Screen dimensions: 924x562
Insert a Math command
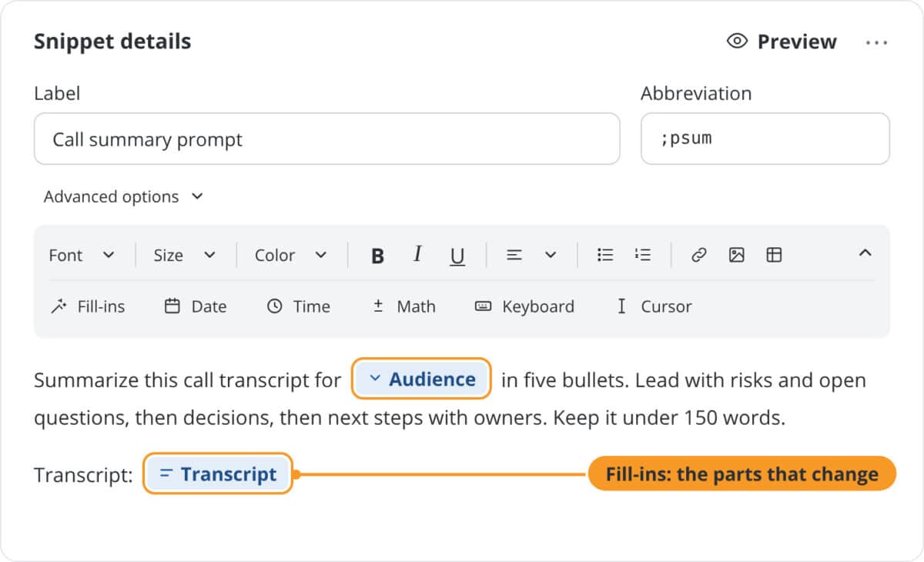click(403, 306)
